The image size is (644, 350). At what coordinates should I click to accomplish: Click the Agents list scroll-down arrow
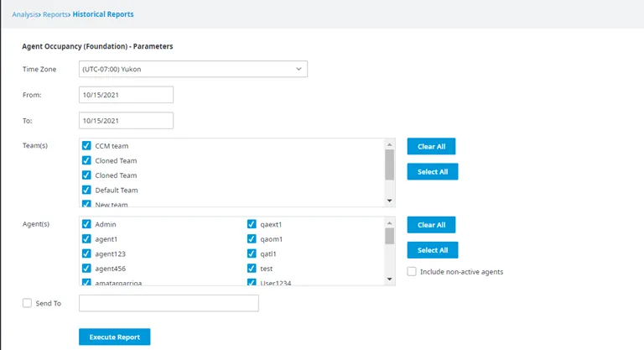click(x=389, y=279)
